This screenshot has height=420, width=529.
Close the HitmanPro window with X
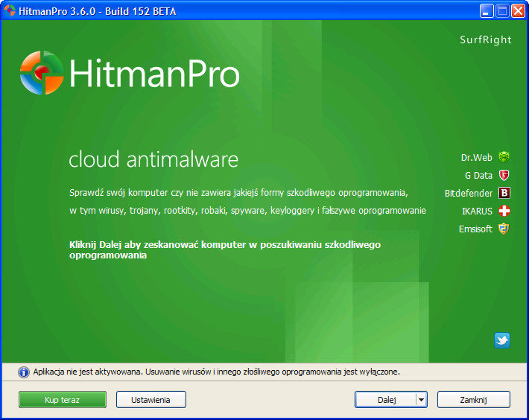point(518,11)
